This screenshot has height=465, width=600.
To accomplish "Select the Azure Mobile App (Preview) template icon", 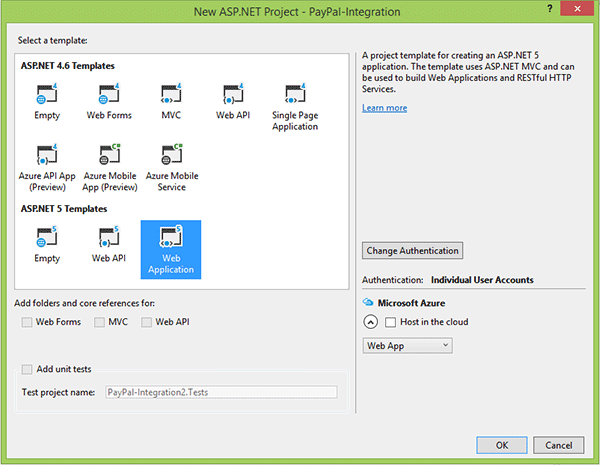I will coord(109,155).
